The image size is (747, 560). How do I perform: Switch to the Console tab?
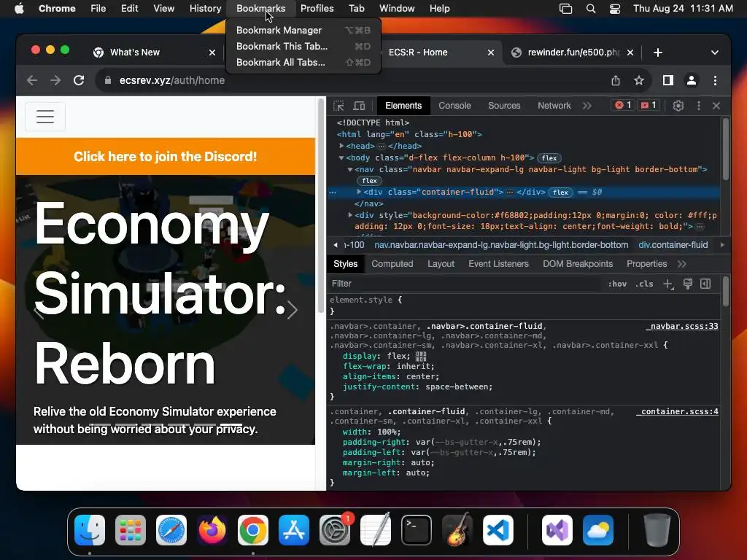tap(454, 106)
